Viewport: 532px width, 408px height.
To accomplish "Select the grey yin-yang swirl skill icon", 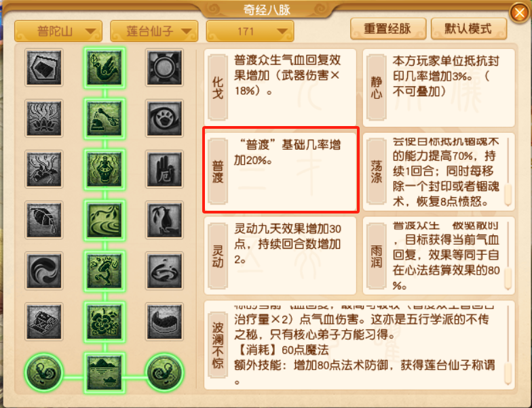I will (43, 270).
